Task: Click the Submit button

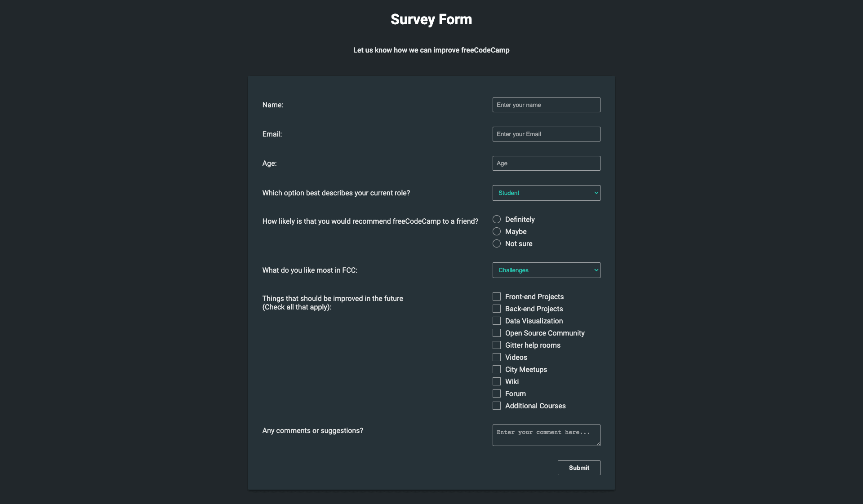Action: [x=578, y=468]
